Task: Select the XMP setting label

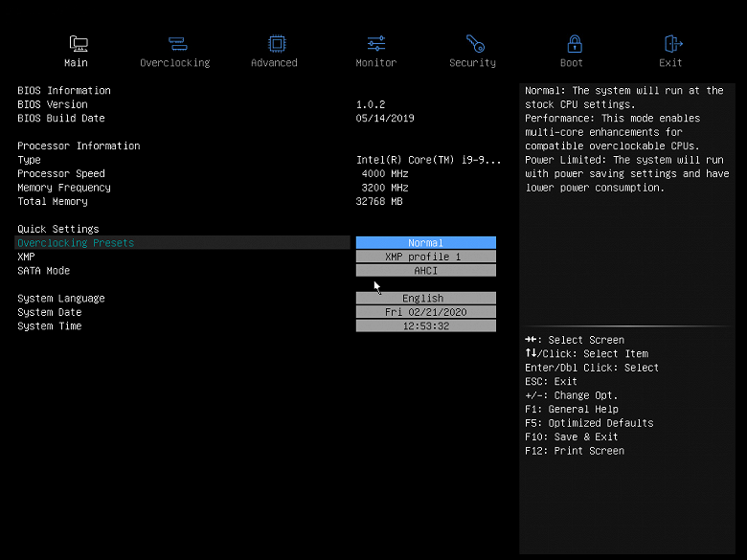Action: [x=26, y=257]
